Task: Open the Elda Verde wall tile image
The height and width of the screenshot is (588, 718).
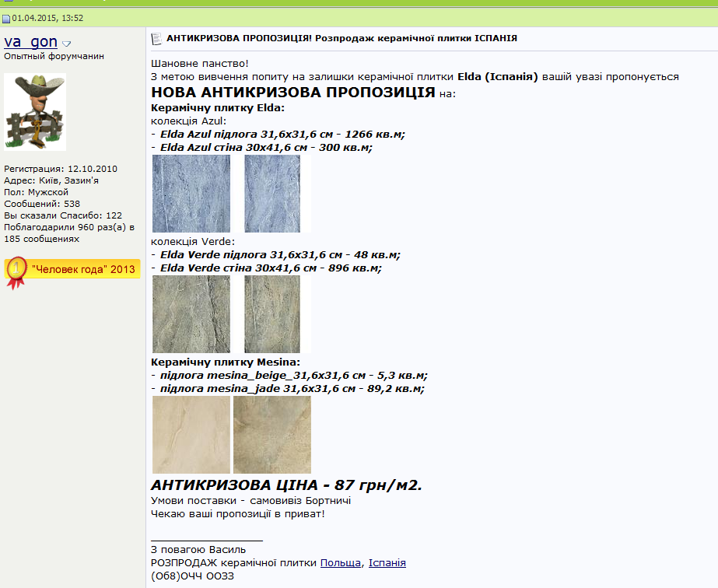Action: tap(272, 314)
